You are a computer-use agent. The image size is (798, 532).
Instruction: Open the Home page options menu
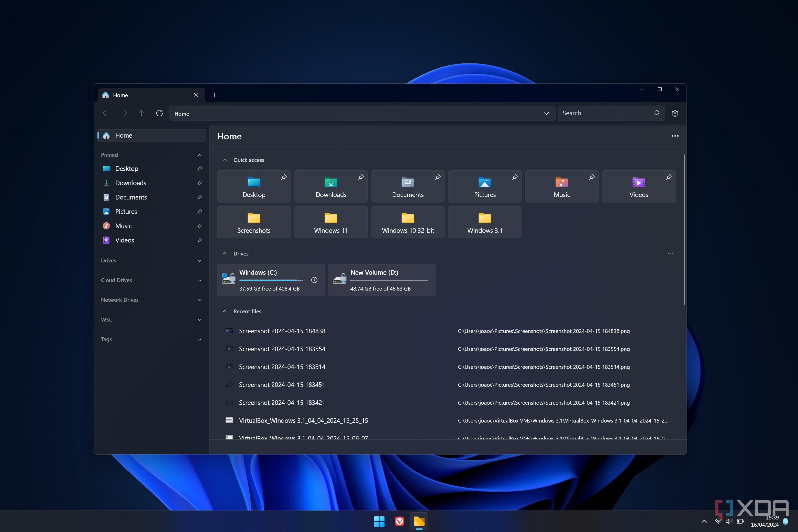[675, 136]
